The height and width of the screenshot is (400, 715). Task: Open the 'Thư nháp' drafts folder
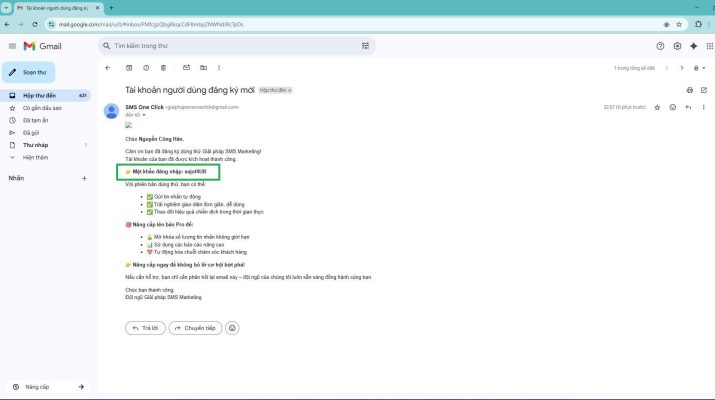pos(34,145)
